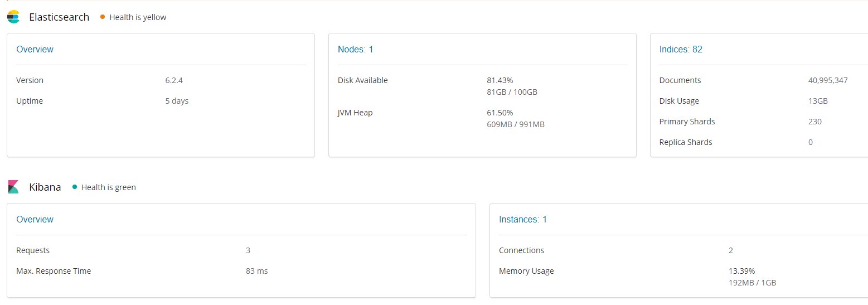Viewport: 868px width, 305px height.
Task: Open the Kibana Overview link
Action: click(35, 219)
